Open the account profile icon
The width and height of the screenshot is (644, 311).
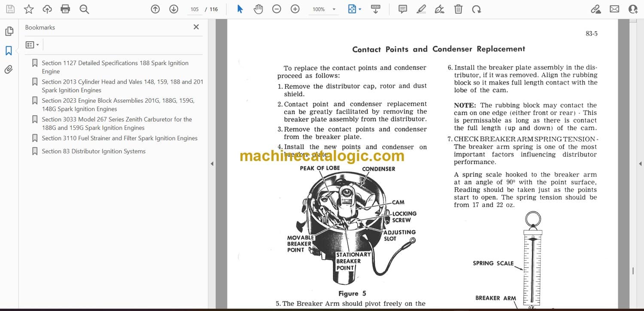click(x=633, y=9)
